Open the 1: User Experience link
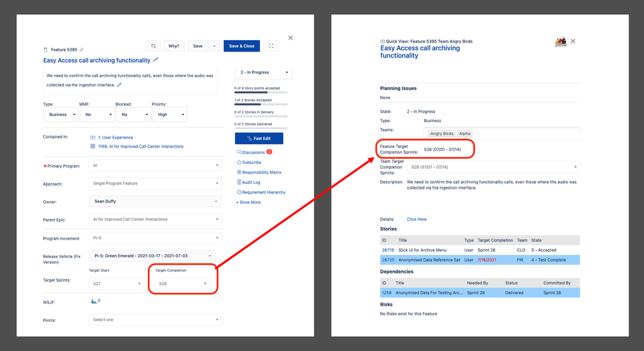Screen dimensions: 644x351 point(116,137)
